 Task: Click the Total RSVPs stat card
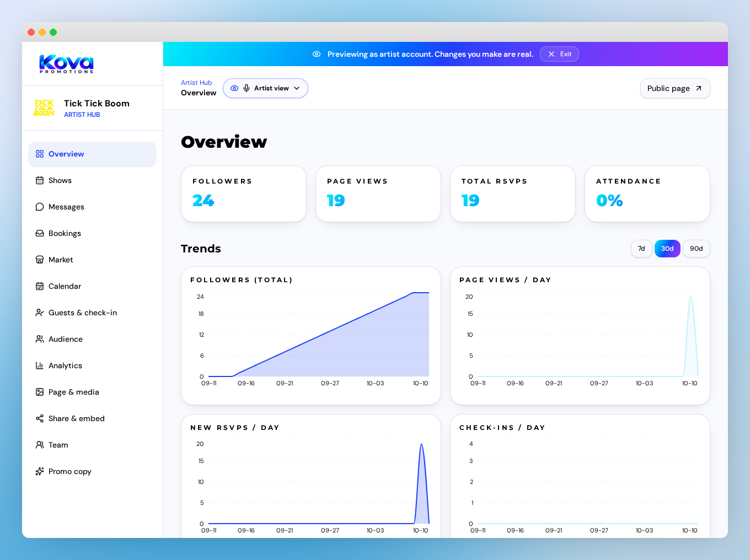(x=513, y=194)
